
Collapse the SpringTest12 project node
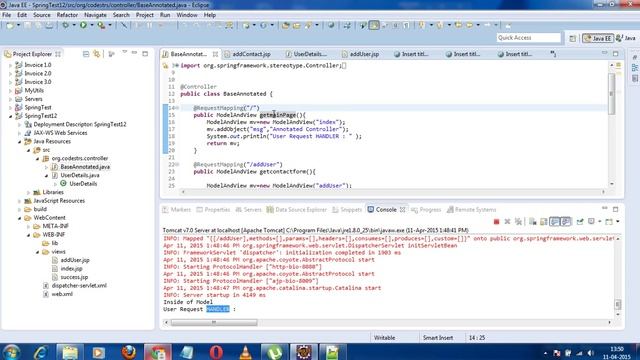[x=11, y=116]
